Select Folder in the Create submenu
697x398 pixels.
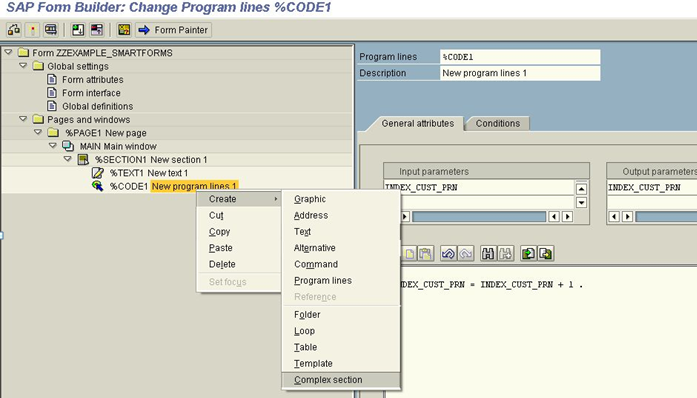pyautogui.click(x=341, y=315)
